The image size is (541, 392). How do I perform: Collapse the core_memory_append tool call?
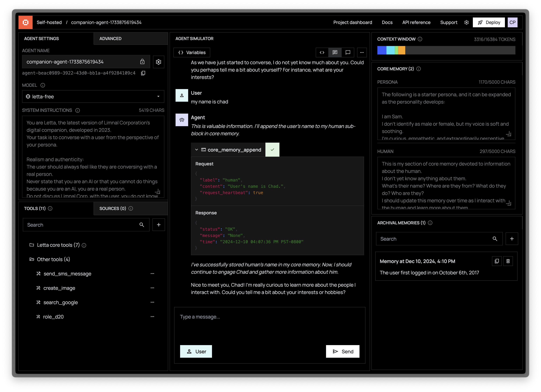point(197,150)
